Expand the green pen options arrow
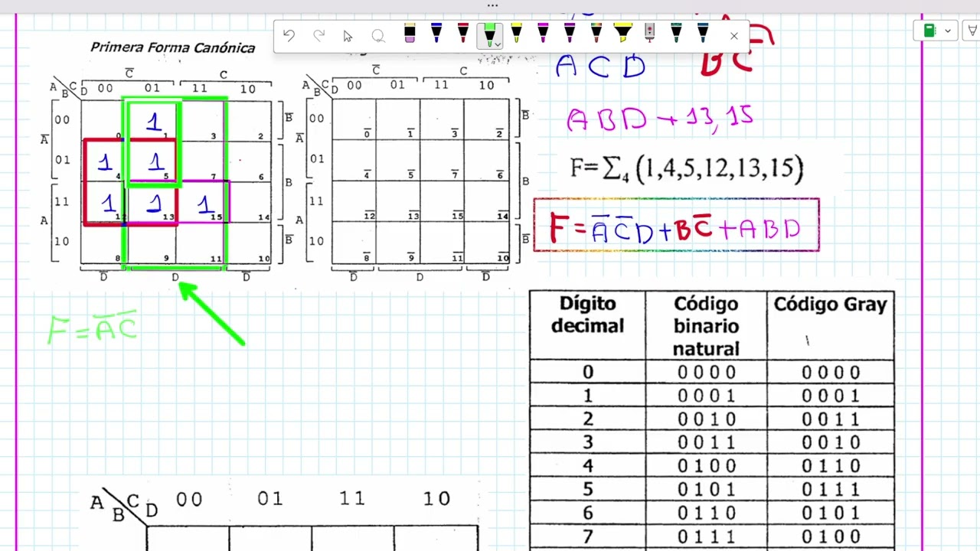Viewport: 980px width, 551px height. 498,44
